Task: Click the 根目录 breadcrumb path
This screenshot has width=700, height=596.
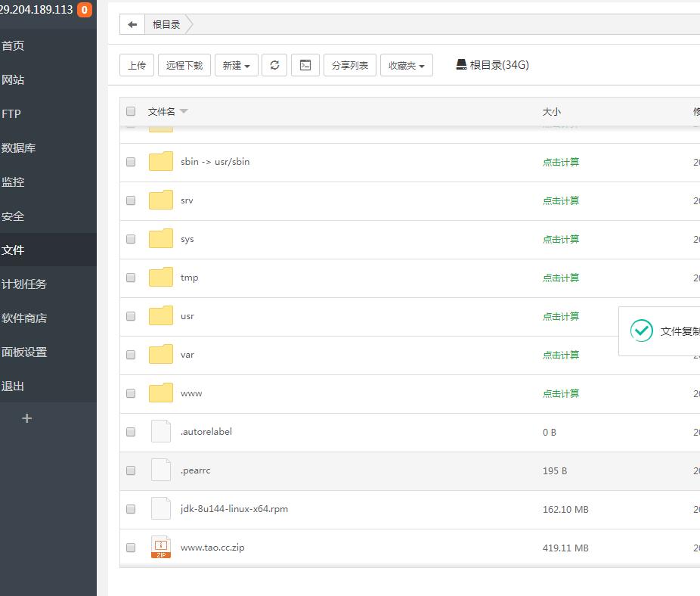Action: tap(166, 24)
